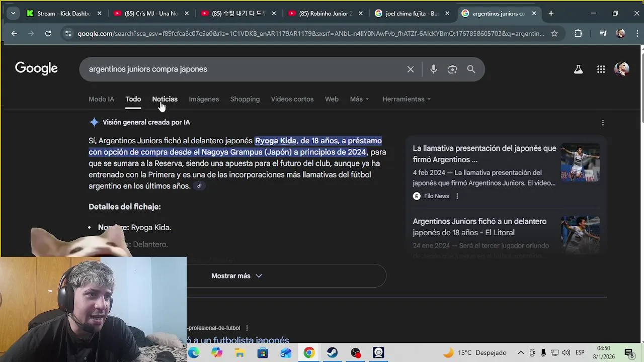Switch to the Imágenes tab
The width and height of the screenshot is (644, 362).
click(x=204, y=99)
